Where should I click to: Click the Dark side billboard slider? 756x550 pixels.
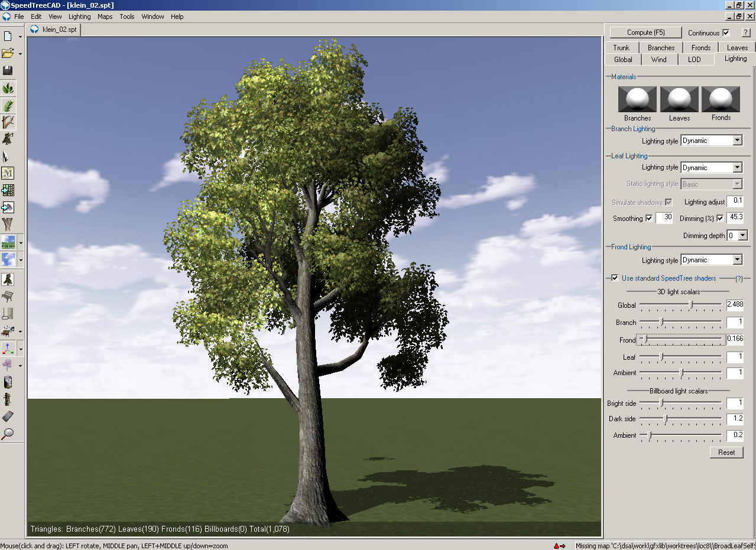[681, 419]
